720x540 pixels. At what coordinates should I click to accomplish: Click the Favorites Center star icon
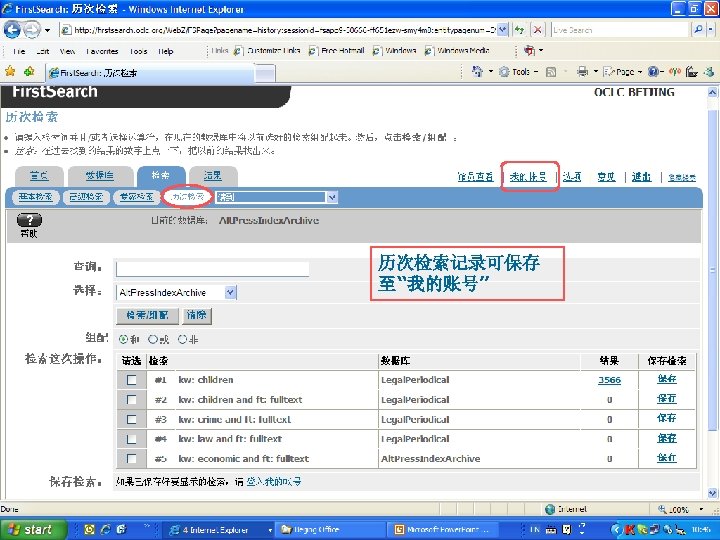point(10,71)
